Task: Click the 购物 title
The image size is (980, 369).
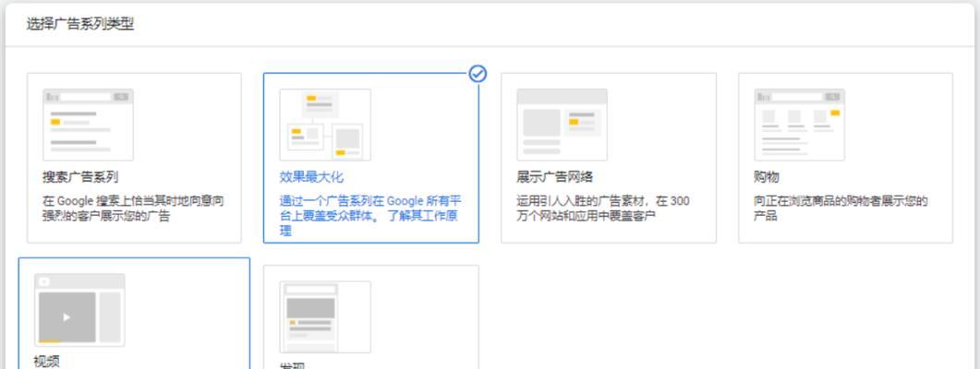Action: pyautogui.click(x=767, y=177)
